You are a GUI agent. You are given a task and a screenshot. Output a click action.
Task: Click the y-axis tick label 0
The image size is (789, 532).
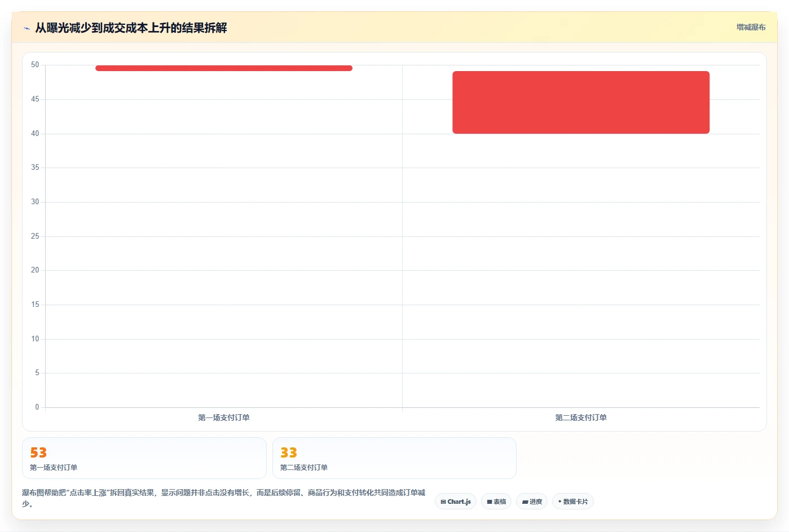coord(37,407)
